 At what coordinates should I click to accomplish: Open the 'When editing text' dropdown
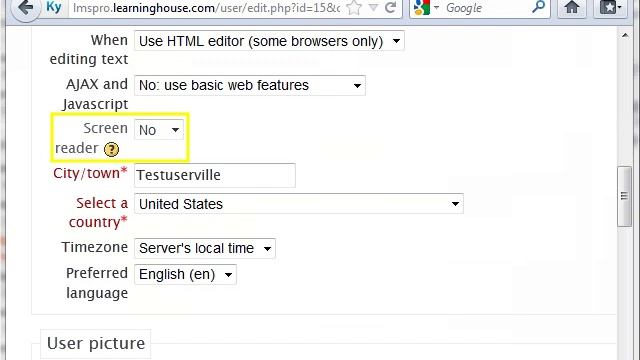pyautogui.click(x=269, y=41)
